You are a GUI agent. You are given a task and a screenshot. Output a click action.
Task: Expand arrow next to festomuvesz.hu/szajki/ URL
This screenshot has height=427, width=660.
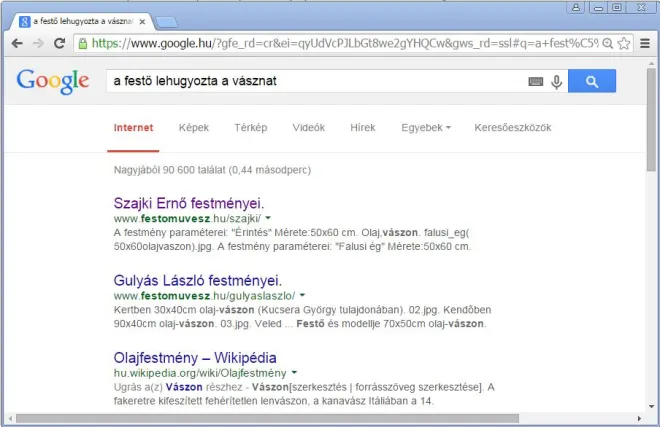point(268,218)
